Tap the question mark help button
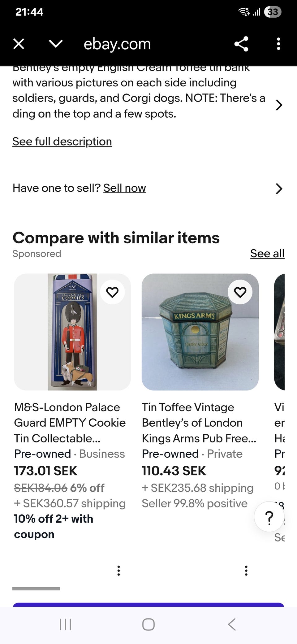The image size is (297, 644). pos(269,517)
